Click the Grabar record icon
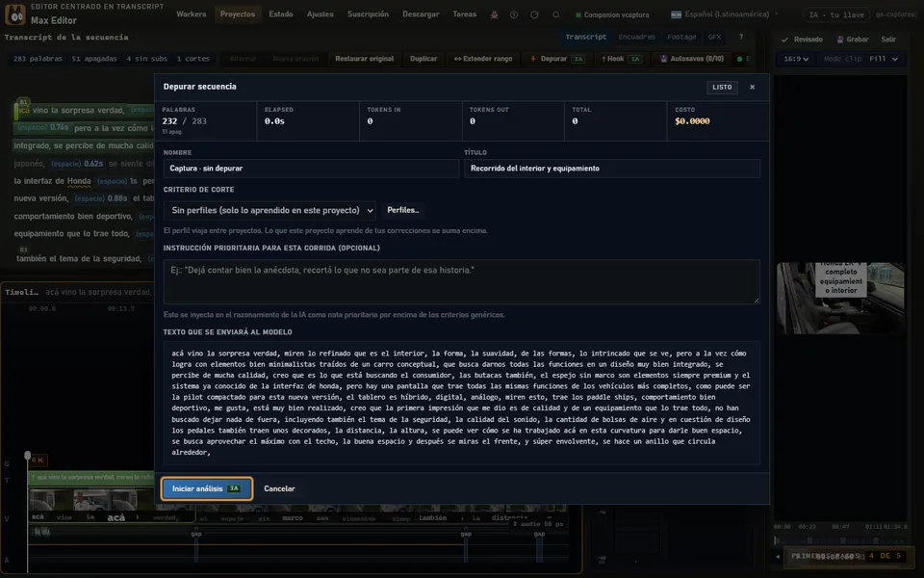Image resolution: width=924 pixels, height=578 pixels. coord(840,39)
